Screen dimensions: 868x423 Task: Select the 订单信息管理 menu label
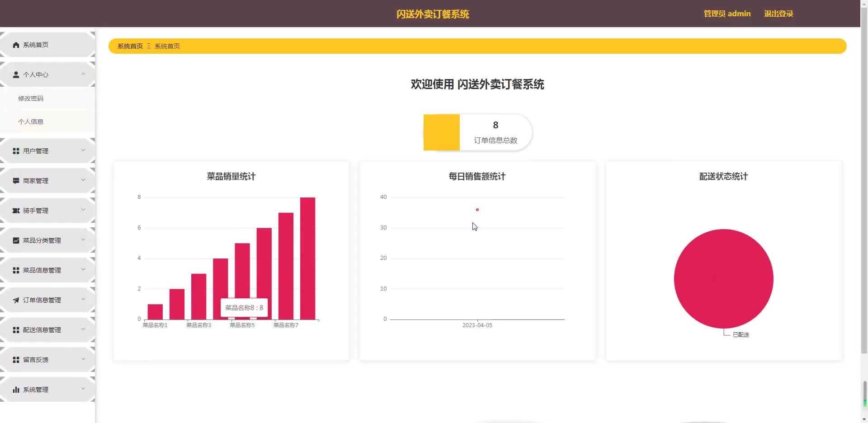pos(42,300)
